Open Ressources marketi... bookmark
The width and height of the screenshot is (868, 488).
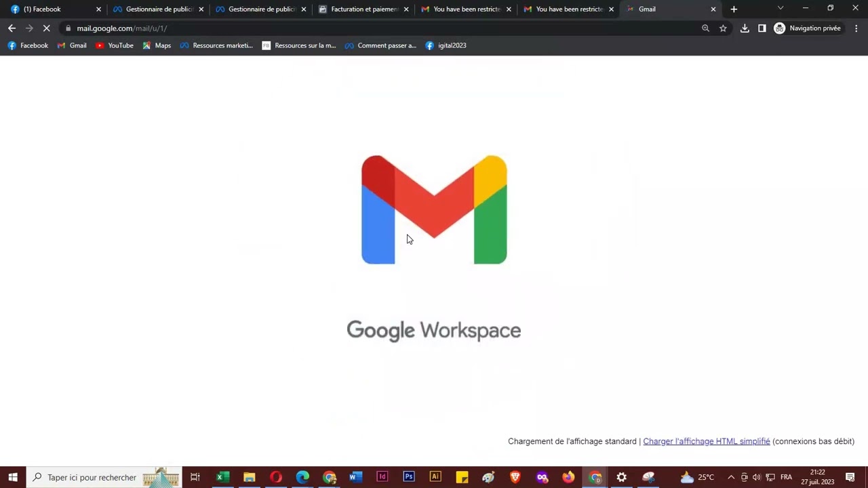(x=216, y=45)
